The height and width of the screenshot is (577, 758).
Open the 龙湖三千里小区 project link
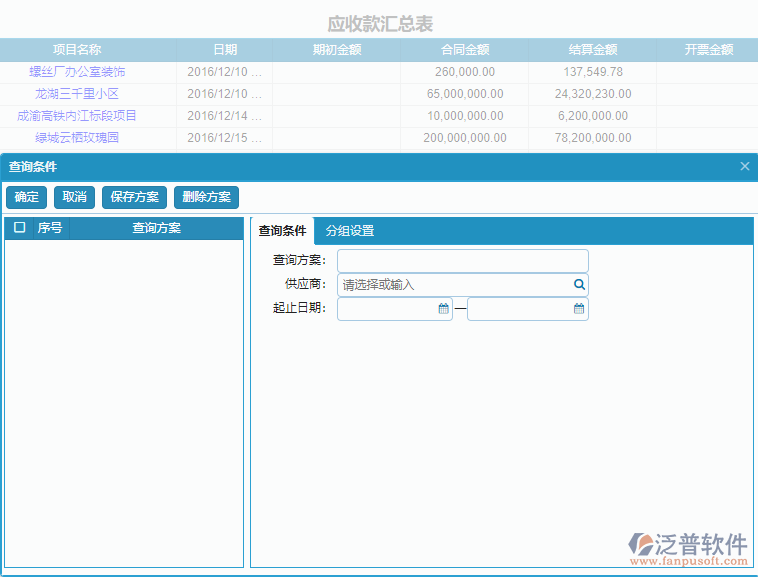tap(77, 94)
